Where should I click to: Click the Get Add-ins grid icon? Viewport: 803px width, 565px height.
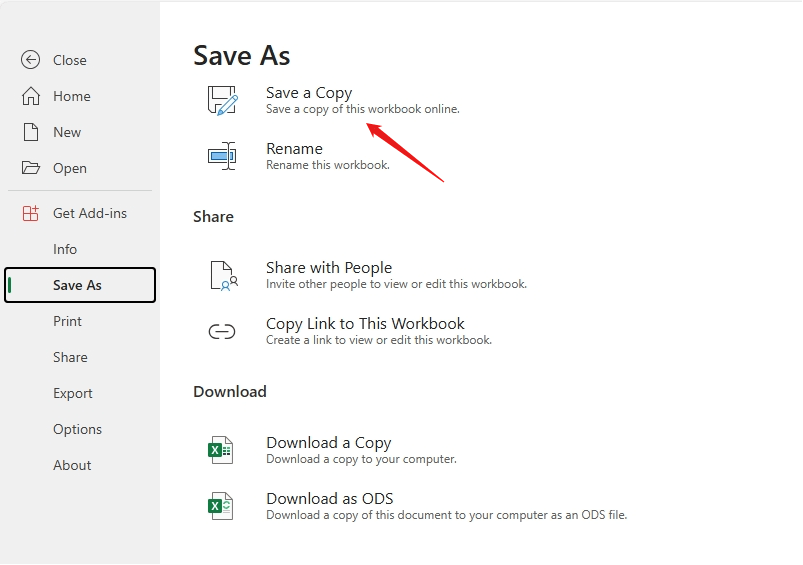pos(31,213)
